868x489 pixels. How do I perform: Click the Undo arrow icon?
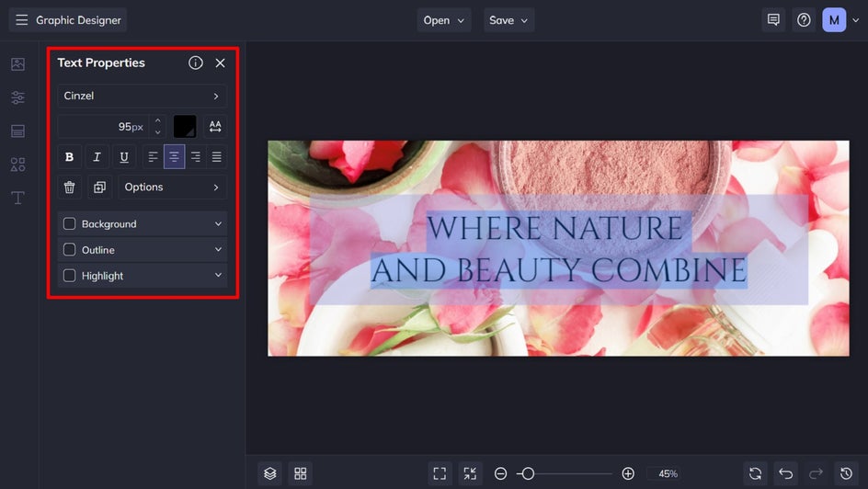[x=785, y=473]
